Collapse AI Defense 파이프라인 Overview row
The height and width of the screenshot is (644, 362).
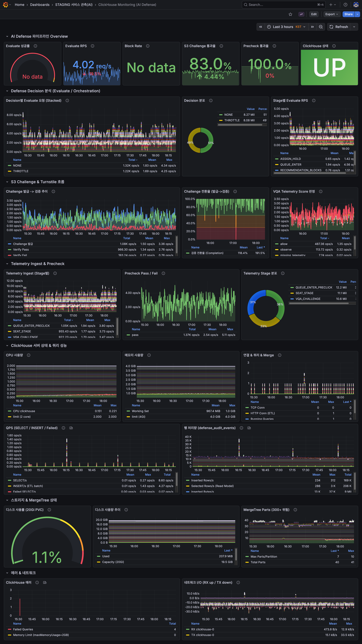pyautogui.click(x=7, y=36)
